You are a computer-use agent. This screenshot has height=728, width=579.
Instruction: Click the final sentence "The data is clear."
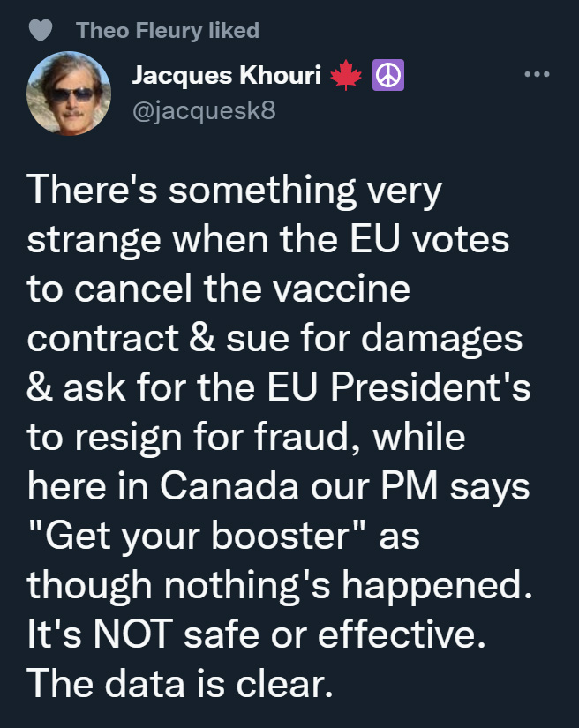[x=181, y=683]
